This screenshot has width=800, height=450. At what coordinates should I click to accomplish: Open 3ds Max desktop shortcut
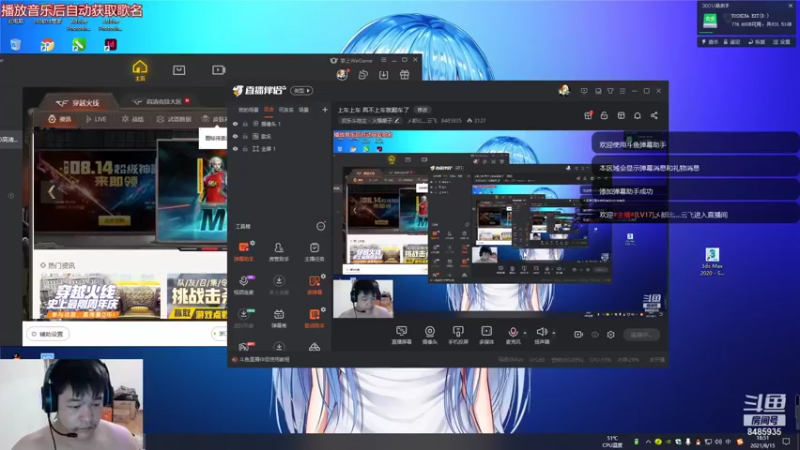point(712,261)
